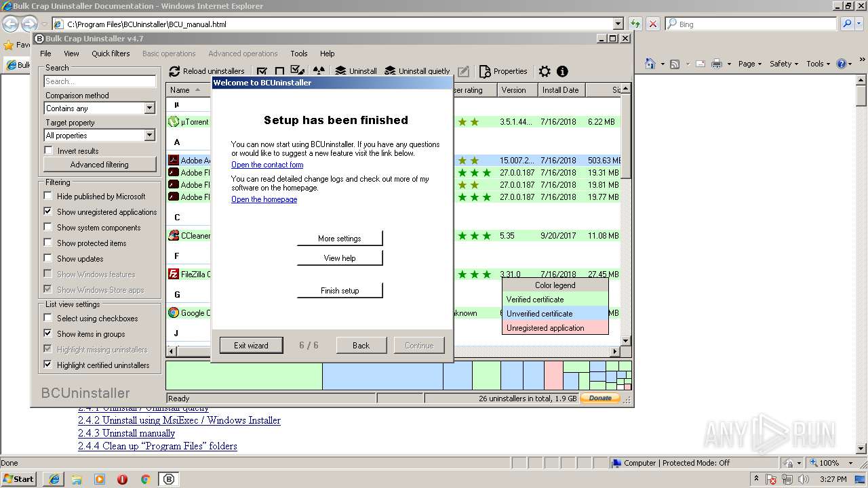Viewport: 868px width, 488px height.
Task: Open the View menu in BCUninstaller
Action: coord(71,54)
